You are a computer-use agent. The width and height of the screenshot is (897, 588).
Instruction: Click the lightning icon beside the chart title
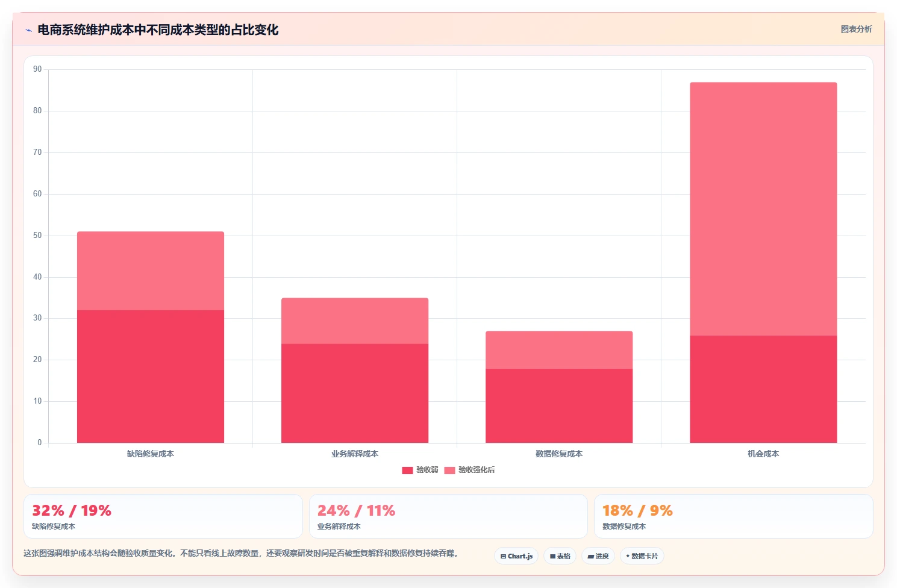(x=28, y=30)
